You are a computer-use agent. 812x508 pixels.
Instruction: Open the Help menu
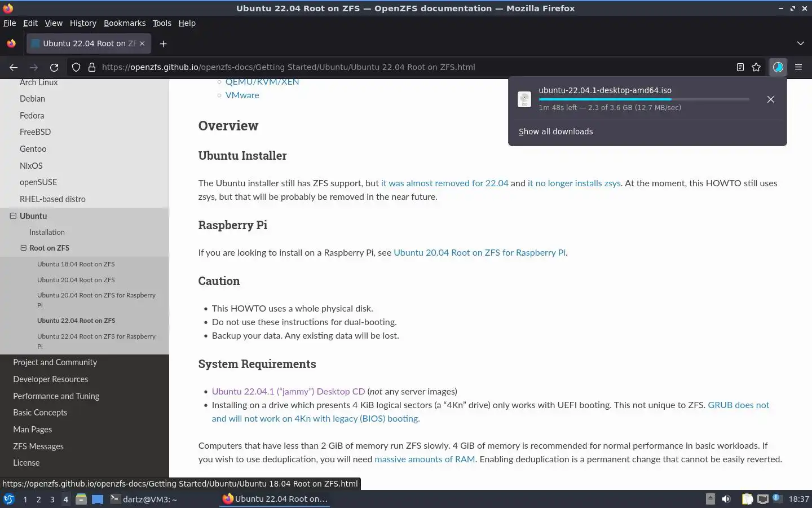point(187,23)
